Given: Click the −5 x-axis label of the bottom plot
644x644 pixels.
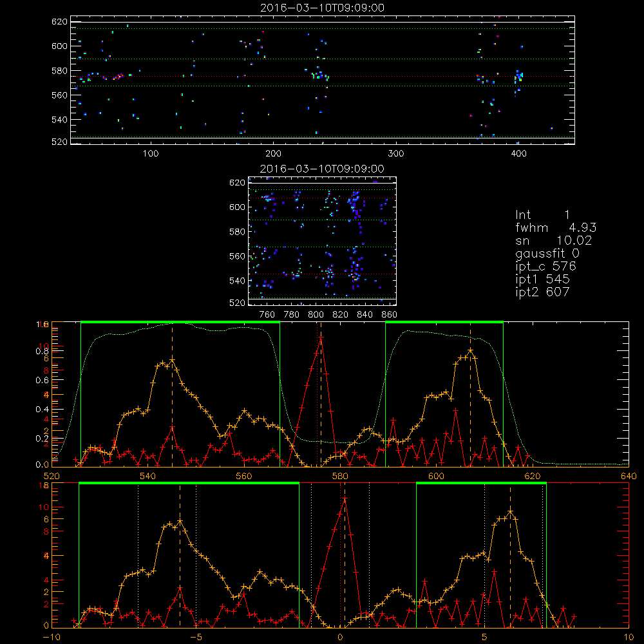Looking at the screenshot, I should [196, 638].
